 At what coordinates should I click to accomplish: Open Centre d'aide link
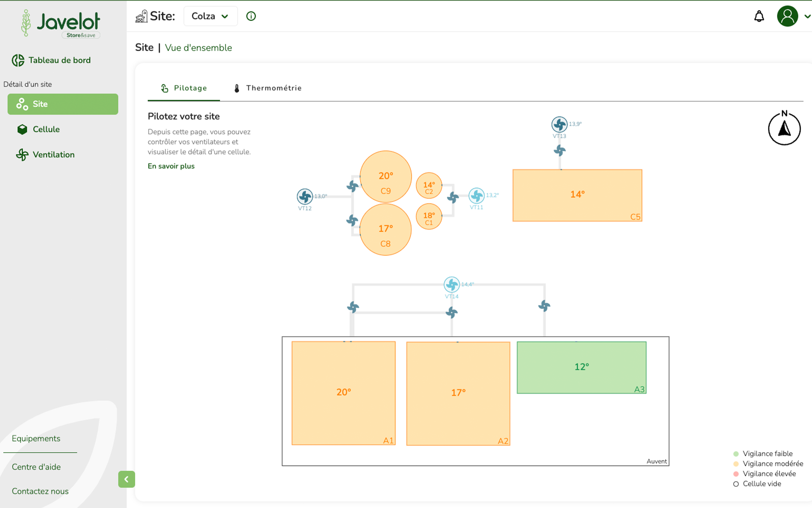[36, 467]
